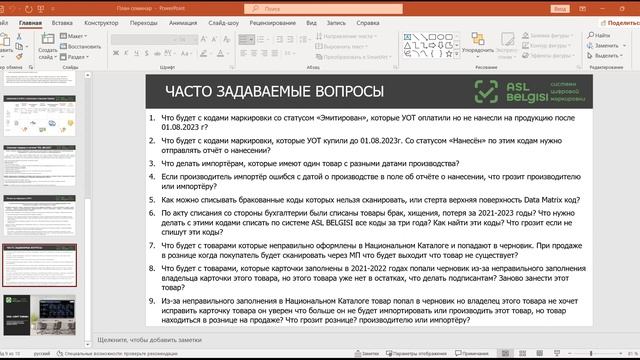Justify the text in paragraph group
This screenshot has height=360, width=640.
pos(275,53)
